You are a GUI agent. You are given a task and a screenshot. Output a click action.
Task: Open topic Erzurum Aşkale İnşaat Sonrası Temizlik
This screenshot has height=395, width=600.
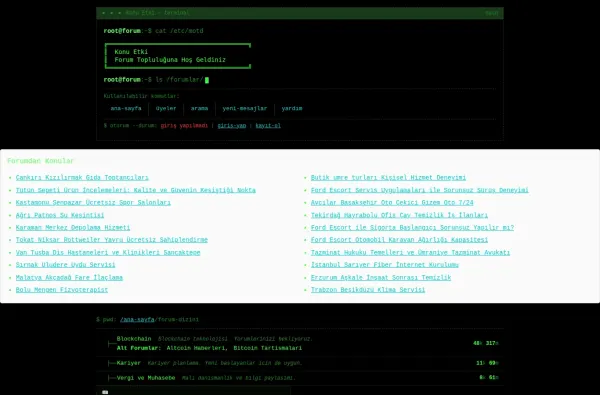[x=381, y=277]
